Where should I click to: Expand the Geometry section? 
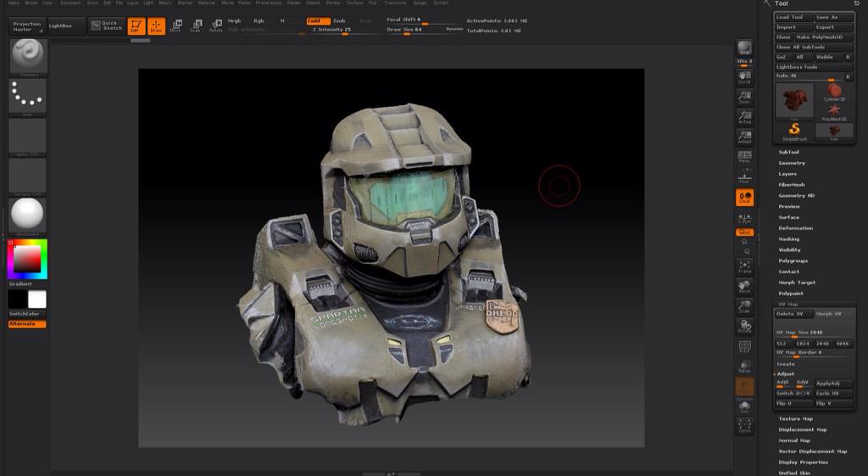coord(792,163)
